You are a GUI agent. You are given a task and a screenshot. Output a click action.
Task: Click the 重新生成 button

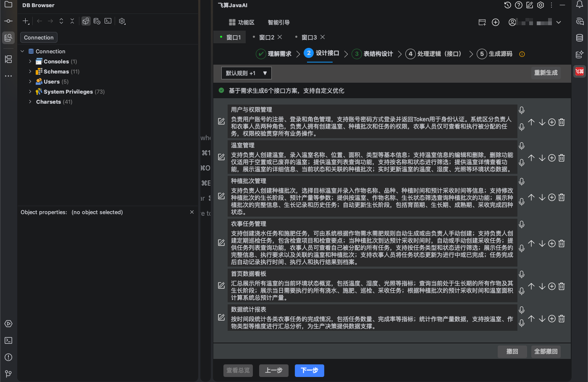(x=546, y=73)
